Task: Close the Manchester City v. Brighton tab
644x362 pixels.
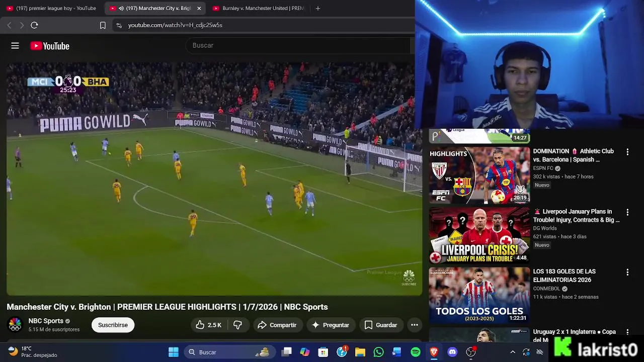Action: pos(199,9)
